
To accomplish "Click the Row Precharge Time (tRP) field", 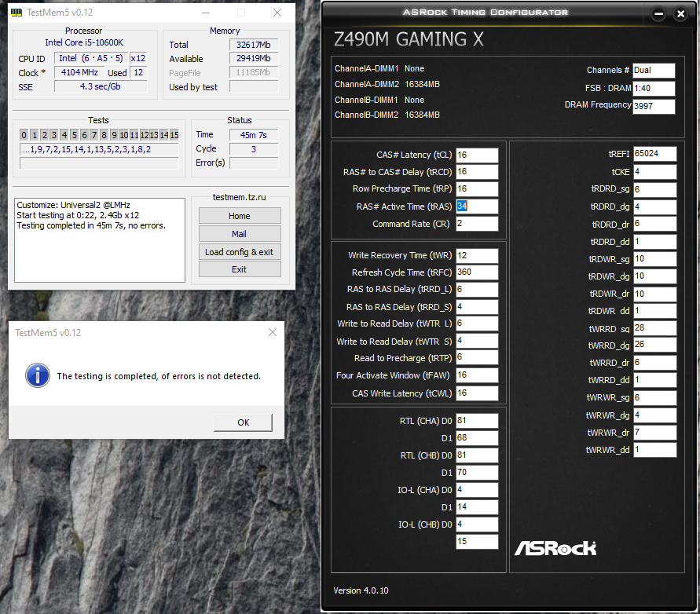I will [477, 188].
